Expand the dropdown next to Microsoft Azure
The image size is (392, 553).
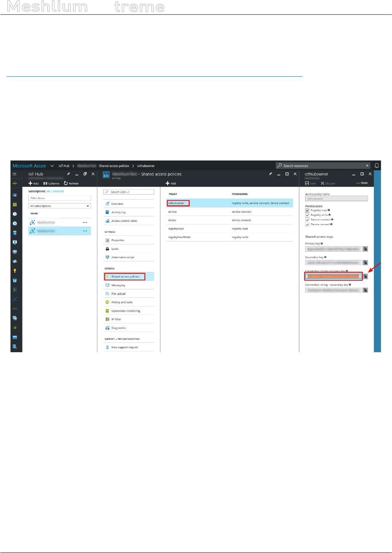(x=52, y=166)
